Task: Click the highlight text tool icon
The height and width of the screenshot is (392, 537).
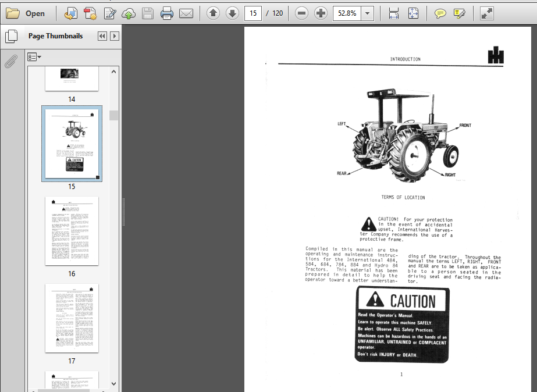Action: [x=459, y=13]
